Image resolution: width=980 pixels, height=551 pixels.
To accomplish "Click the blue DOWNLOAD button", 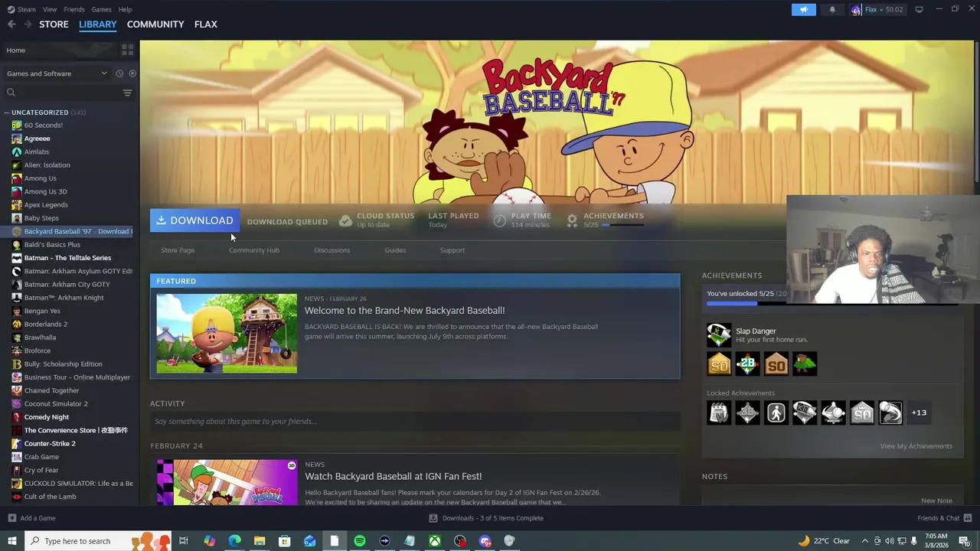I will 194,220.
